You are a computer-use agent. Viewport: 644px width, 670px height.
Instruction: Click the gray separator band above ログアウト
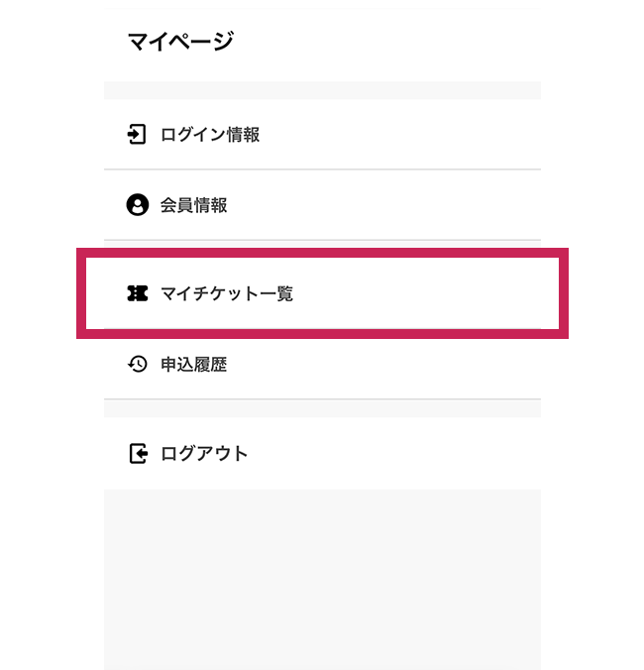pyautogui.click(x=322, y=408)
